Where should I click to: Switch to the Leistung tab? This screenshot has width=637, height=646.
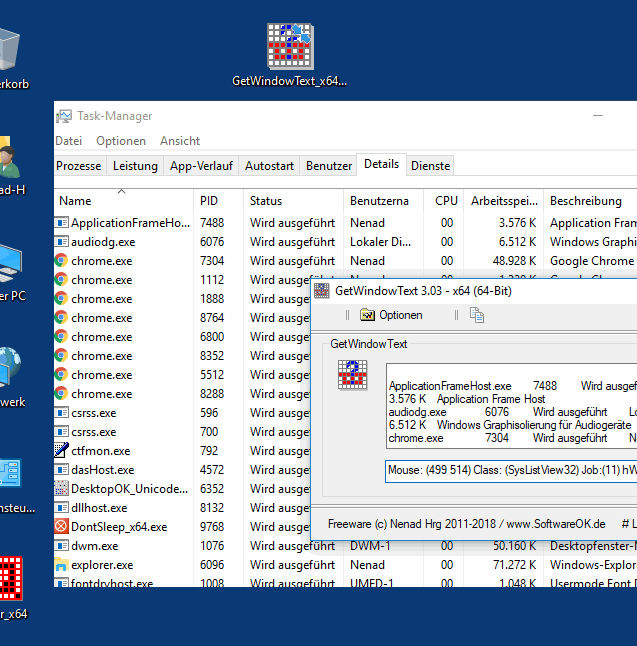tap(135, 166)
